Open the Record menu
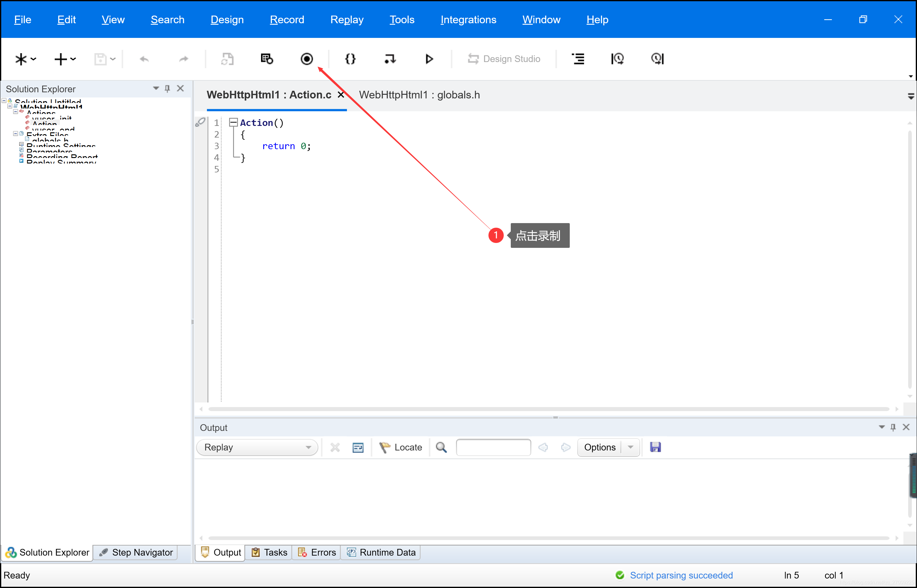The height and width of the screenshot is (588, 917). click(287, 20)
